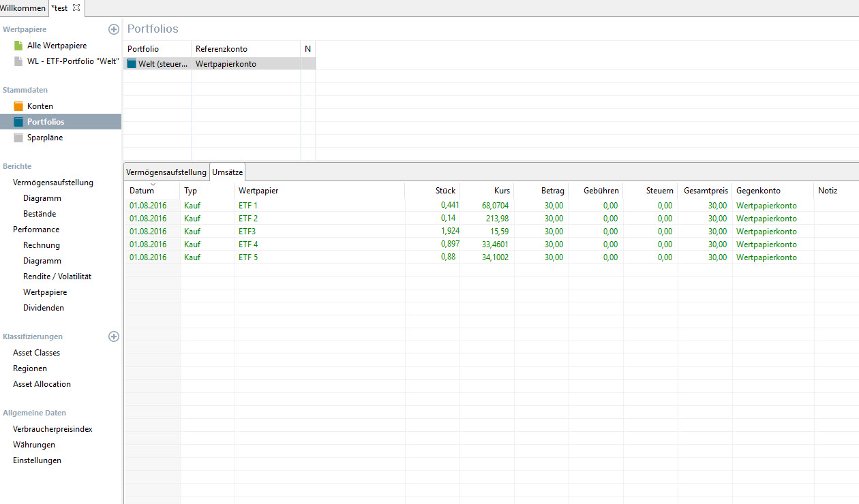Add new Wertpapiere with the plus icon
The height and width of the screenshot is (504, 859).
(x=114, y=29)
